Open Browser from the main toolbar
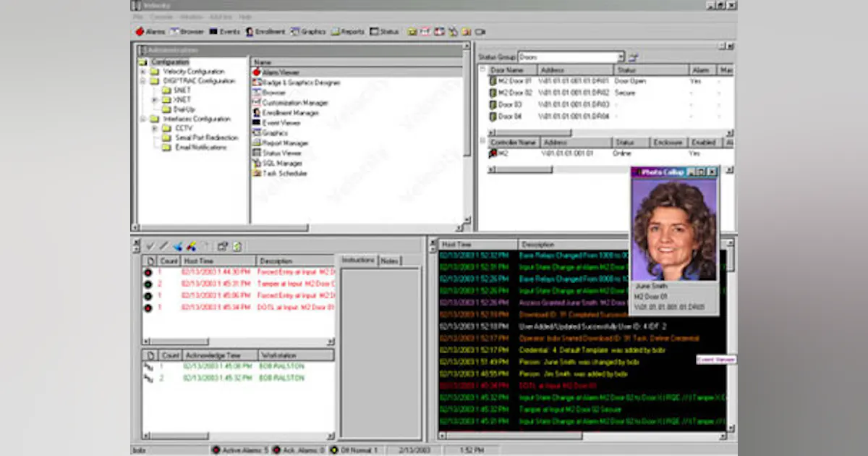The height and width of the screenshot is (456, 868). click(187, 32)
